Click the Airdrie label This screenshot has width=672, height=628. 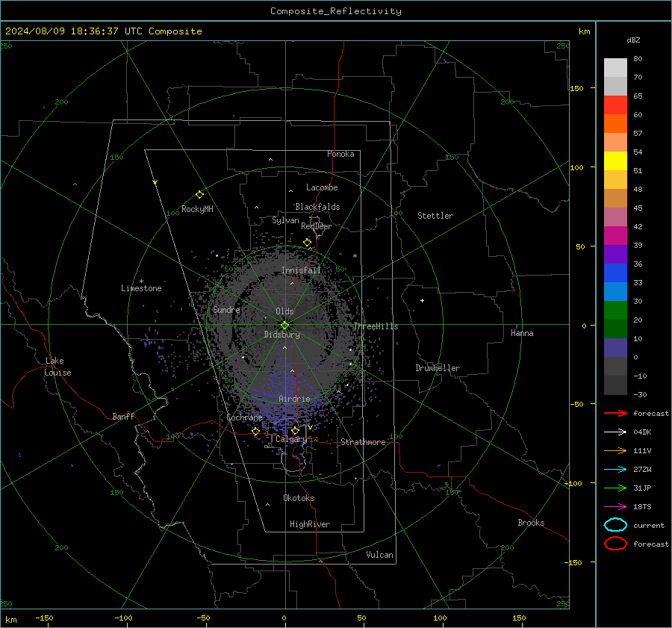tap(294, 399)
